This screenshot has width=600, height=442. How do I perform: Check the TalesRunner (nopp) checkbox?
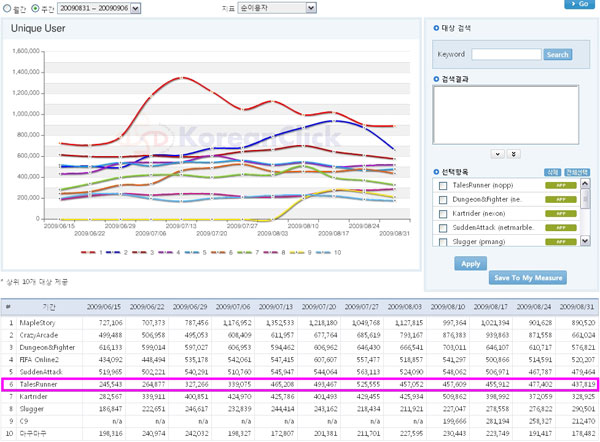(443, 186)
